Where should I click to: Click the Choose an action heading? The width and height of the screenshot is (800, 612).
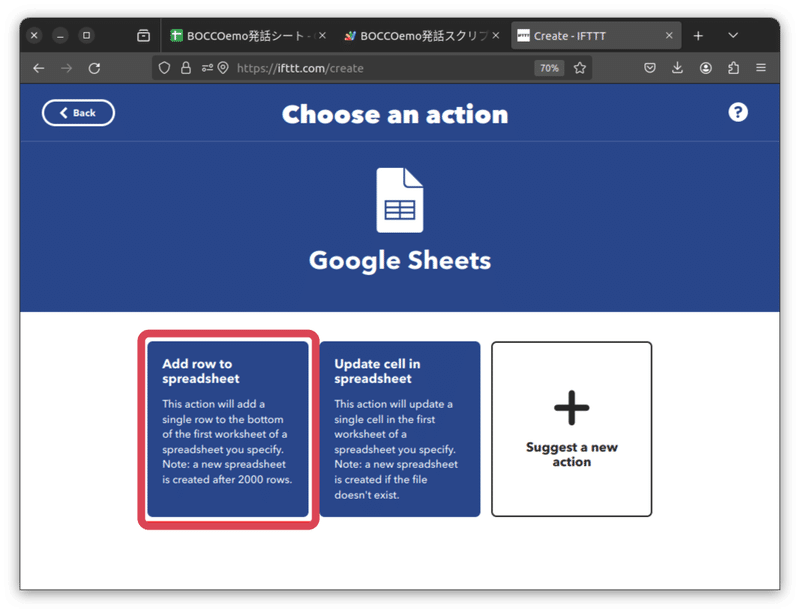(395, 115)
